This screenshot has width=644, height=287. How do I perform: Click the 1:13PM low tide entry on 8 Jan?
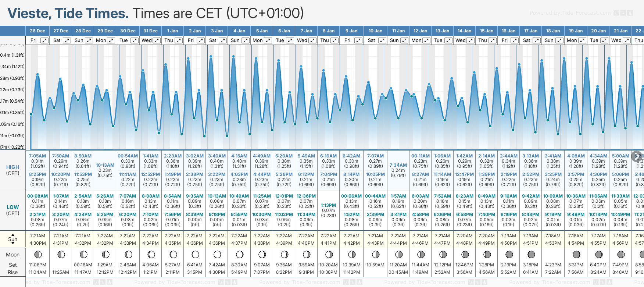pos(328,205)
